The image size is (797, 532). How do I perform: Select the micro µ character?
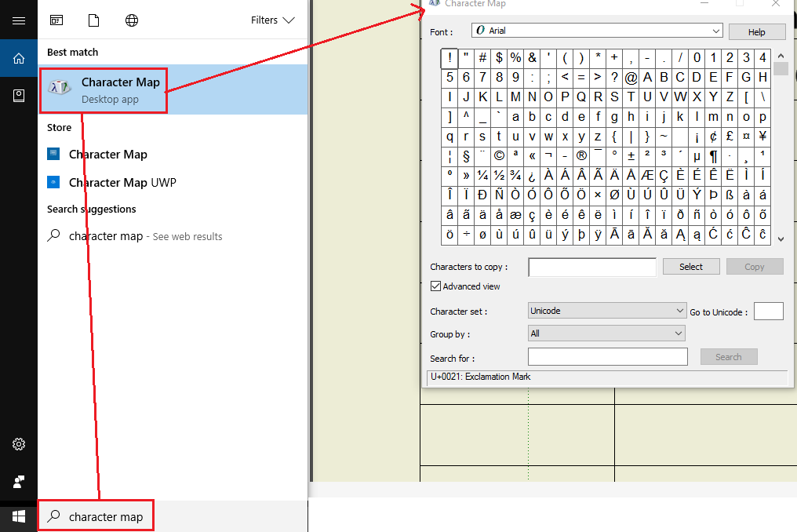pos(697,155)
